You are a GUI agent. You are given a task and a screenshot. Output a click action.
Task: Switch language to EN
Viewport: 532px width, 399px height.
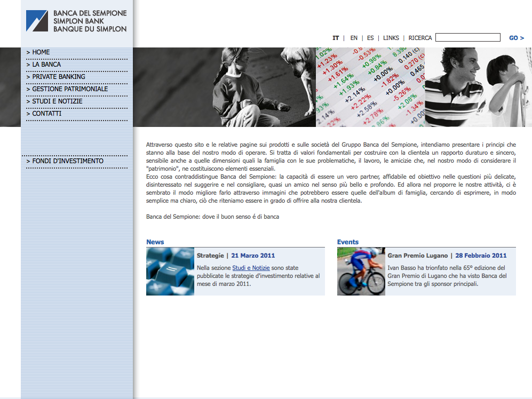[x=354, y=38]
